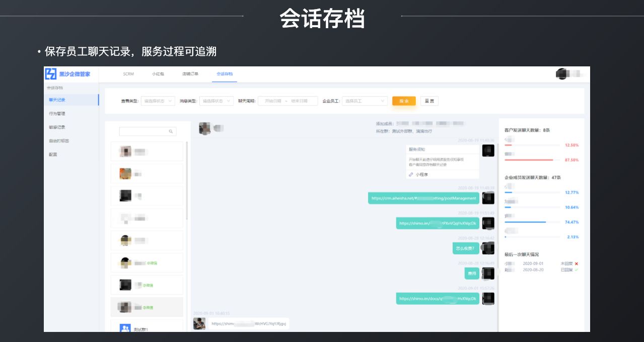Click the 10.64% member progress bar

[x=532, y=207]
